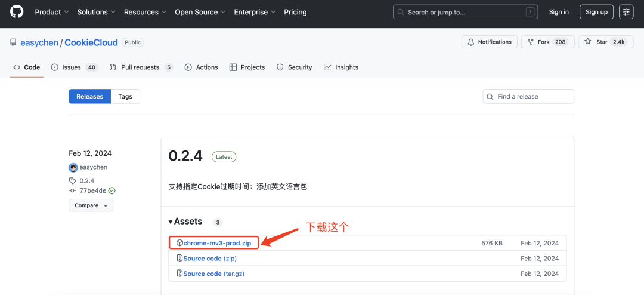The image size is (644, 295).
Task: Select the Releases toggle button
Action: point(89,96)
